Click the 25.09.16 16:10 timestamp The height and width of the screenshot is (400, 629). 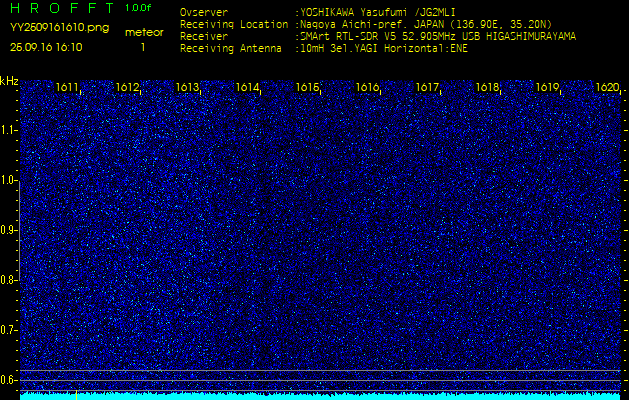pyautogui.click(x=46, y=47)
